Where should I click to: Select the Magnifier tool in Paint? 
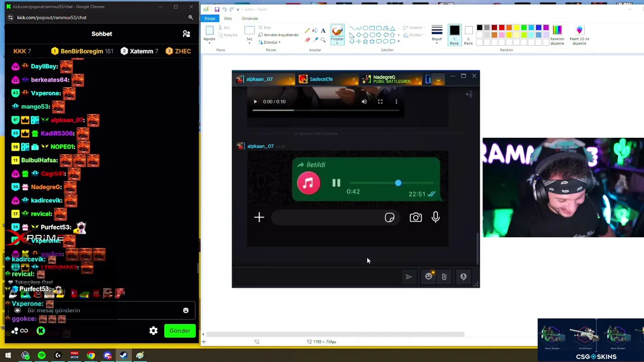323,40
